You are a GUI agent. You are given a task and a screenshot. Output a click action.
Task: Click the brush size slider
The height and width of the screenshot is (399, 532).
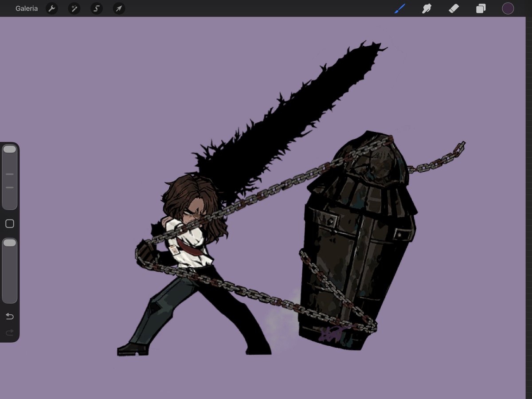(9, 177)
